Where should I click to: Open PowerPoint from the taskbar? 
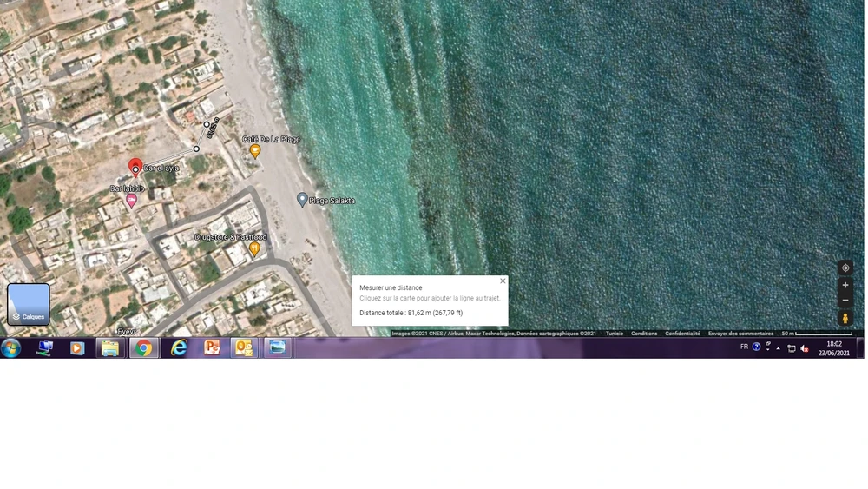click(x=212, y=348)
